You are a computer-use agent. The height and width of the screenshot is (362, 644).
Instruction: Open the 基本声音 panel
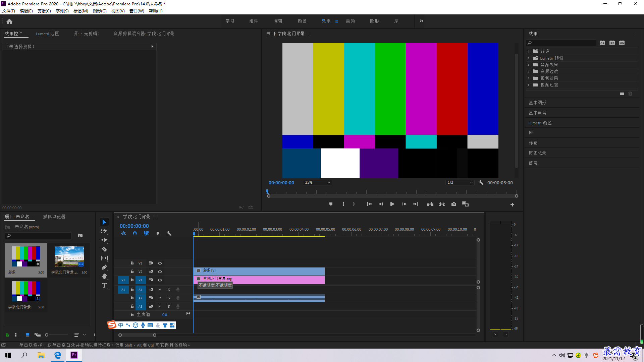(x=537, y=113)
